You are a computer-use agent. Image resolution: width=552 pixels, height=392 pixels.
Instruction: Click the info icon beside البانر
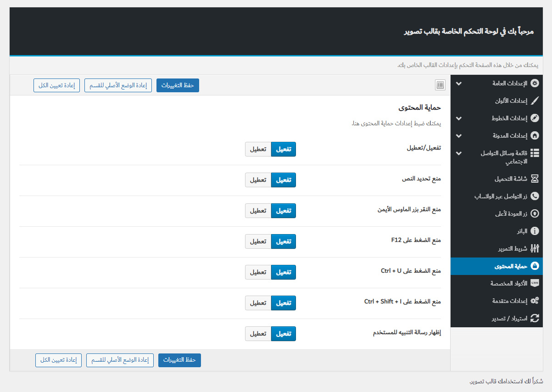click(x=535, y=231)
